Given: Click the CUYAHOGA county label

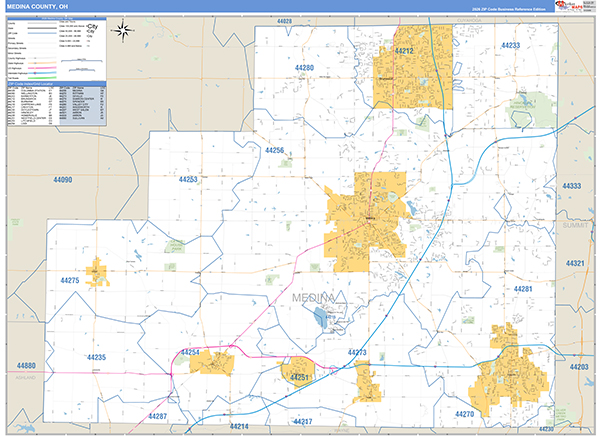Looking at the screenshot, I should point(469,20).
